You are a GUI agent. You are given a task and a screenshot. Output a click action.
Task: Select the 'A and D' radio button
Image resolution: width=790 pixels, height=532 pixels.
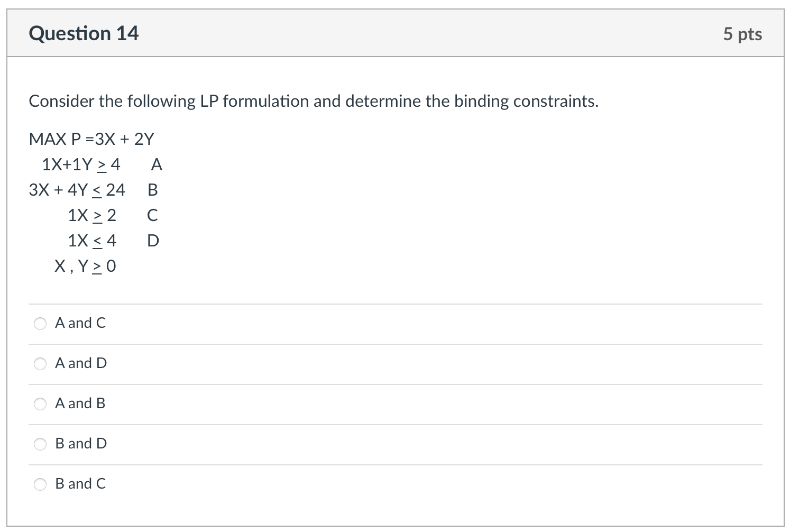40,363
